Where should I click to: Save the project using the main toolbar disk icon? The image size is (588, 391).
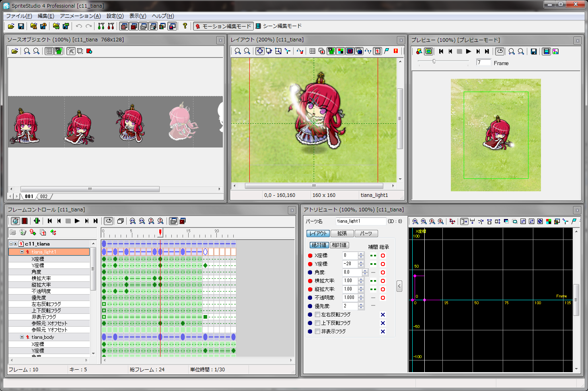21,26
